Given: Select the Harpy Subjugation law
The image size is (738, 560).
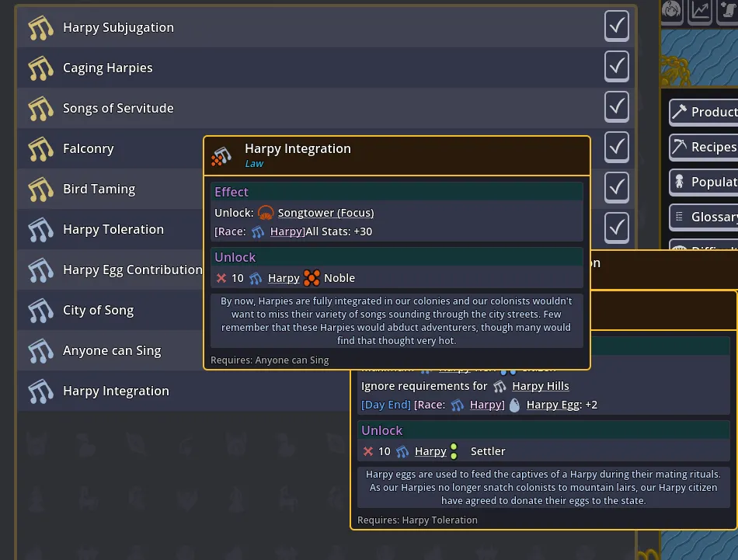Looking at the screenshot, I should click(325, 28).
